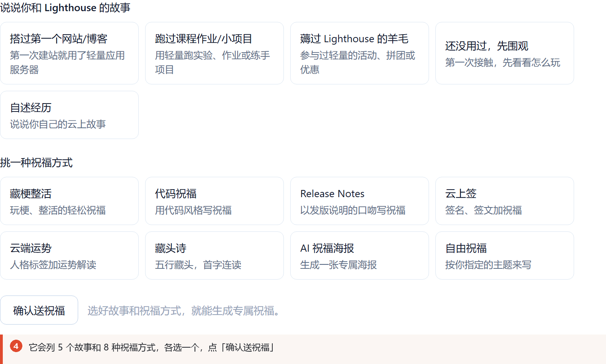This screenshot has width=606, height=364.
Task: Select the 搭过第一个网站/博客 story card
Action: 69,53
